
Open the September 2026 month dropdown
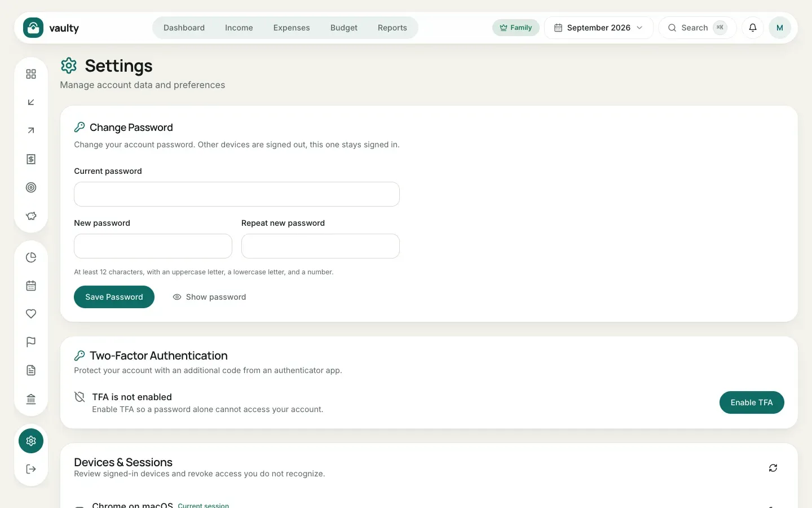pos(598,28)
